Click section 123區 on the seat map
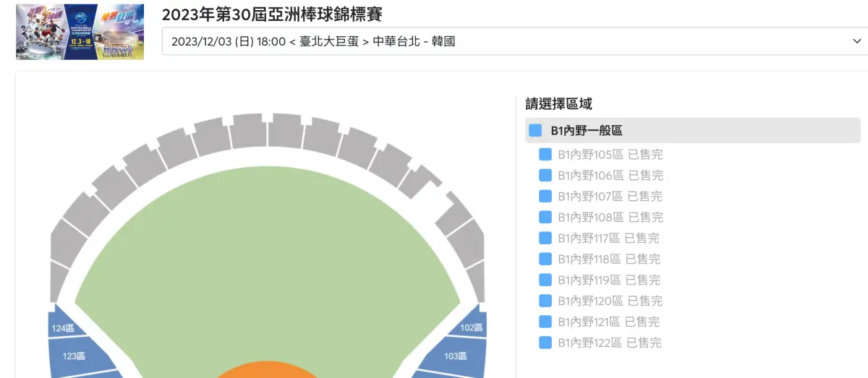The width and height of the screenshot is (868, 378). (76, 355)
